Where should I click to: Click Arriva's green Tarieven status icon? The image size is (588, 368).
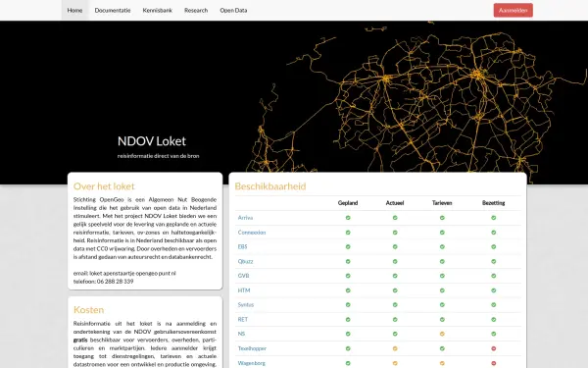(x=442, y=218)
